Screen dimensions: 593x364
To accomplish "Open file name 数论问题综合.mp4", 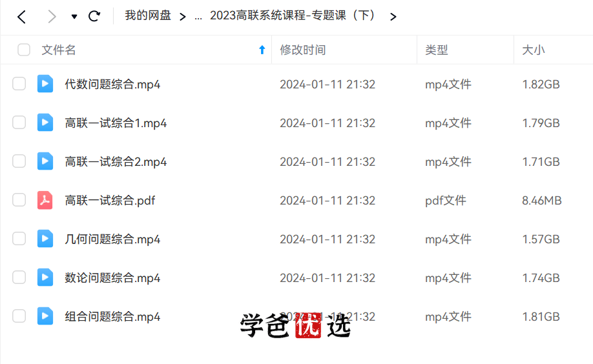I will (112, 278).
